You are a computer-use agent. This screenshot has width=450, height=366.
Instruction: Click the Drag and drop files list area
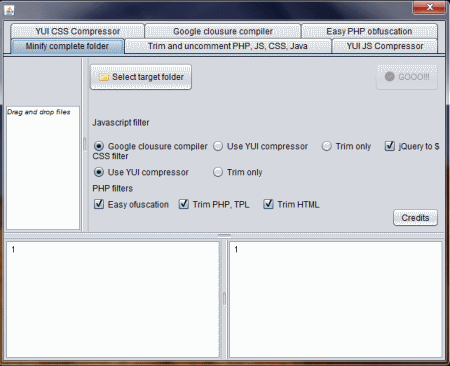(x=43, y=168)
